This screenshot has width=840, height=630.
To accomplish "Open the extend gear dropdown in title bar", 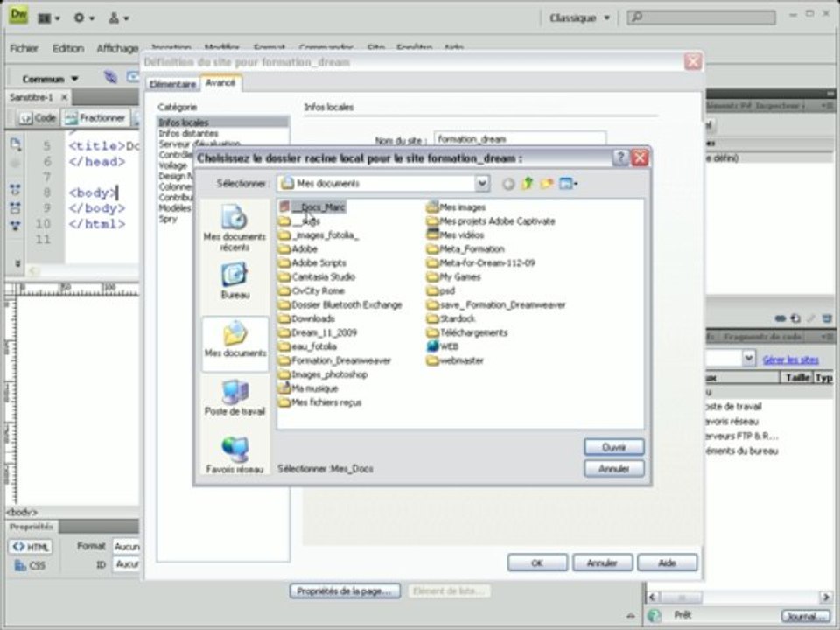I will (84, 17).
